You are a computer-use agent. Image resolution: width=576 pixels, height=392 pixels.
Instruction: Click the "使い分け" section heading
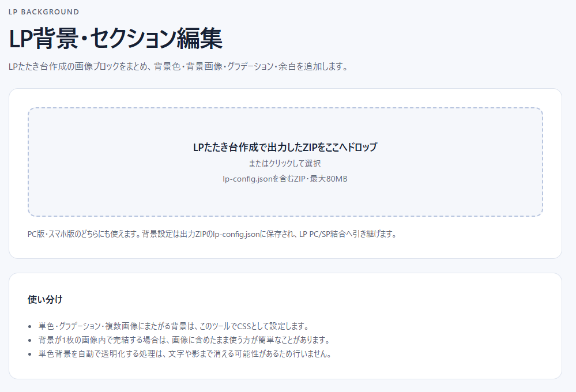pos(45,299)
